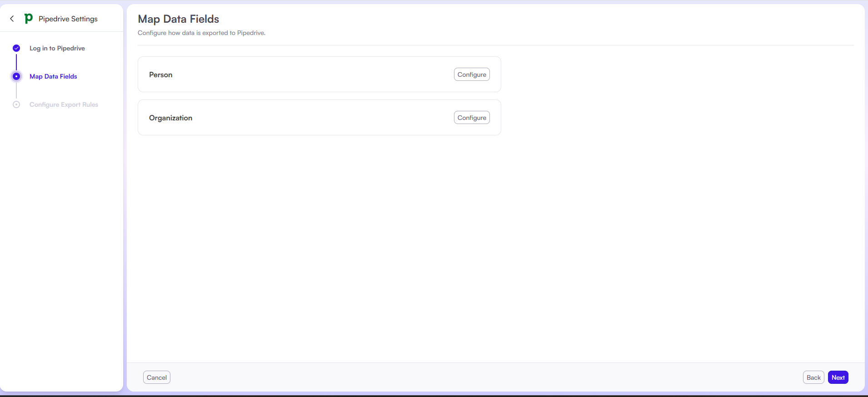Click the active Map Data Fields step circle

[16, 76]
